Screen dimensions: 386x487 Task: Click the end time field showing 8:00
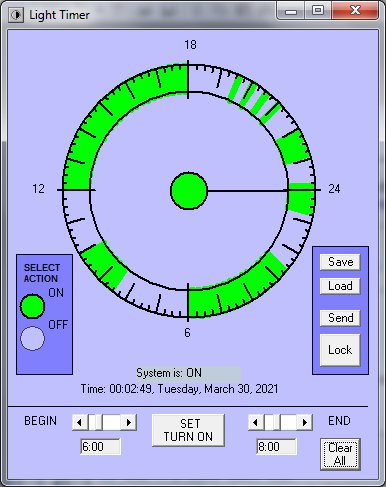[276, 447]
